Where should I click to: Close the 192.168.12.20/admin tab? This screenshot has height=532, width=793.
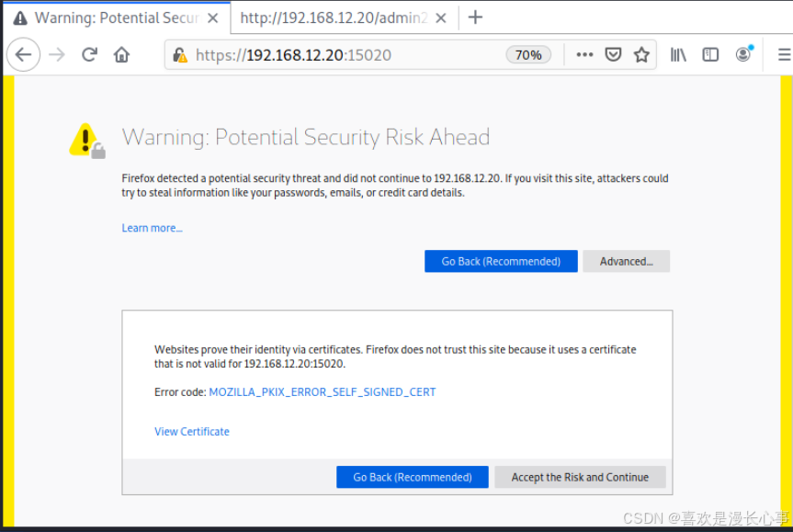click(441, 18)
